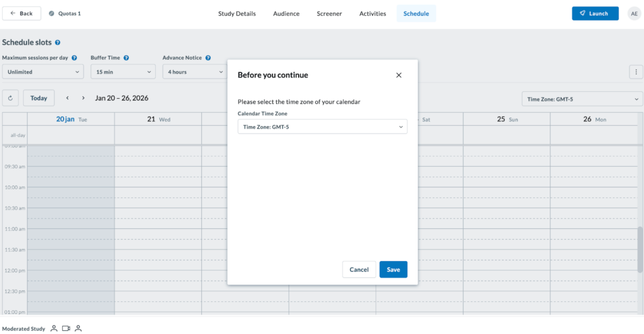Switch to the Screener tab
The image size is (644, 334).
329,14
